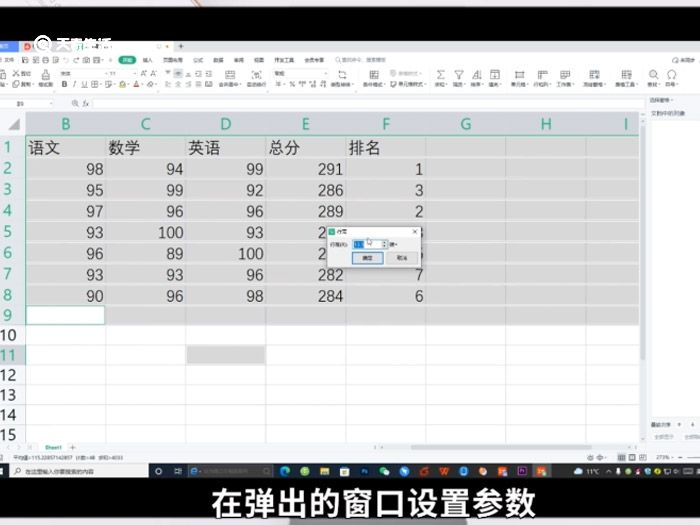The height and width of the screenshot is (525, 700).
Task: Open Photoshop from the taskbar
Action: coord(364,471)
